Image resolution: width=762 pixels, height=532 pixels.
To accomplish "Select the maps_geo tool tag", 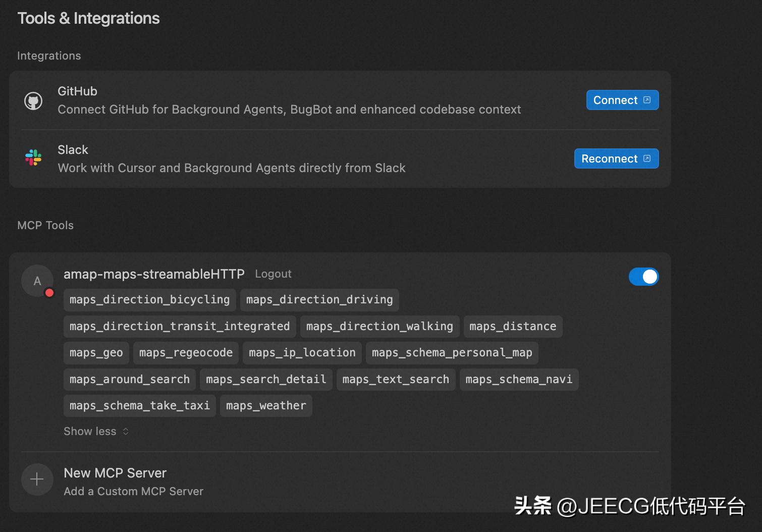I will [96, 353].
